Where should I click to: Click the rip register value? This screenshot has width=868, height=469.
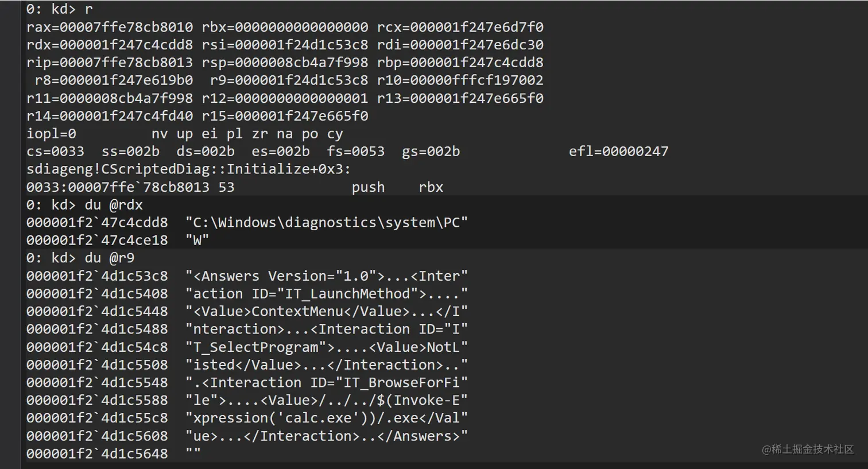[110, 63]
